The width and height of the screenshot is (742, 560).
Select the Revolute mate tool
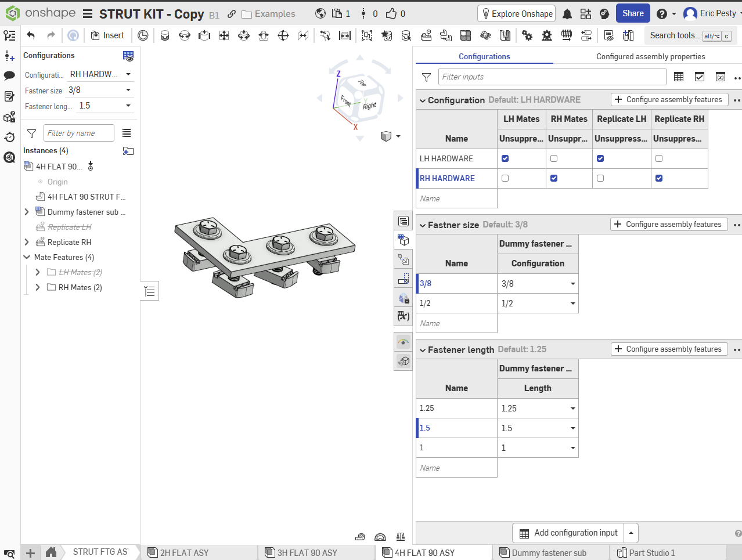pyautogui.click(x=185, y=35)
